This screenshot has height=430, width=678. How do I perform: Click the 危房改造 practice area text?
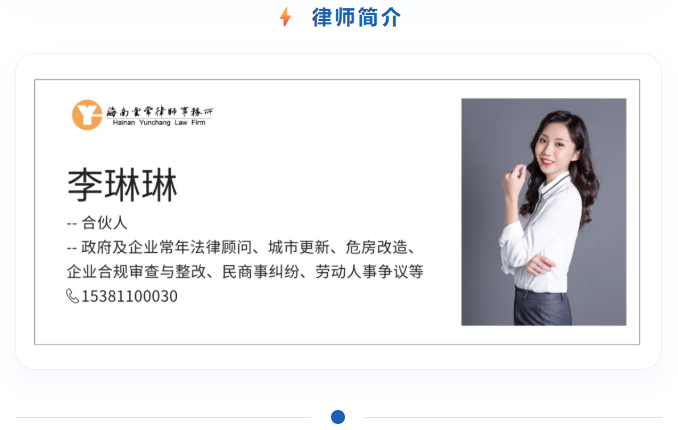tap(376, 247)
